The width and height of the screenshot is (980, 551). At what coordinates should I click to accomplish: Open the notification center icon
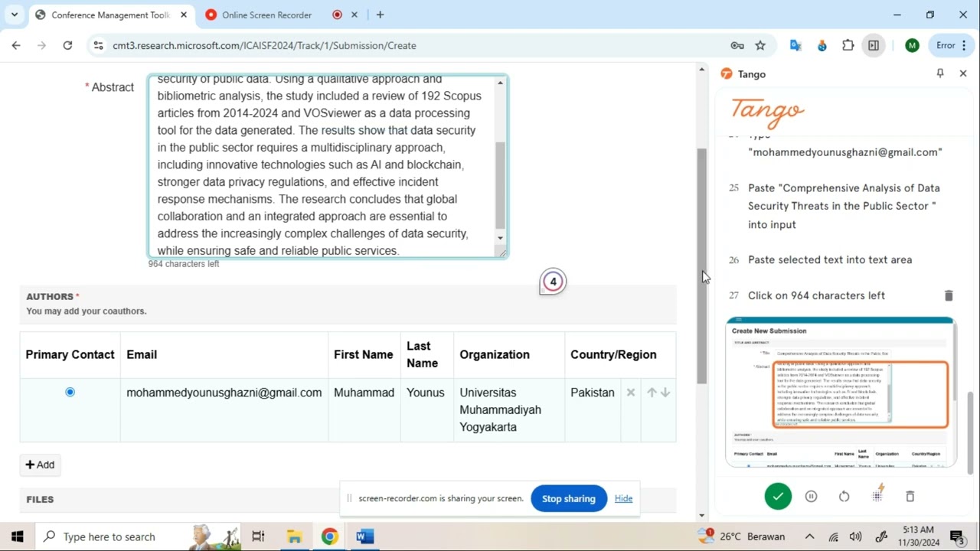point(957,536)
